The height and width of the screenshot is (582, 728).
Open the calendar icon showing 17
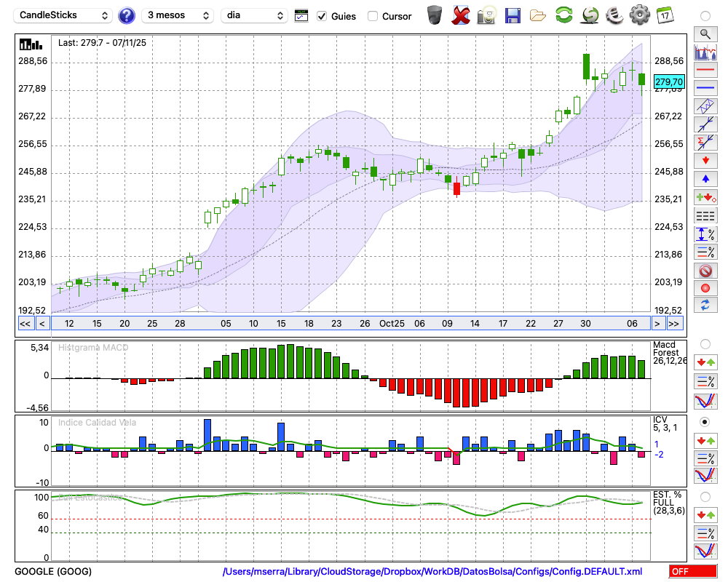tap(664, 15)
